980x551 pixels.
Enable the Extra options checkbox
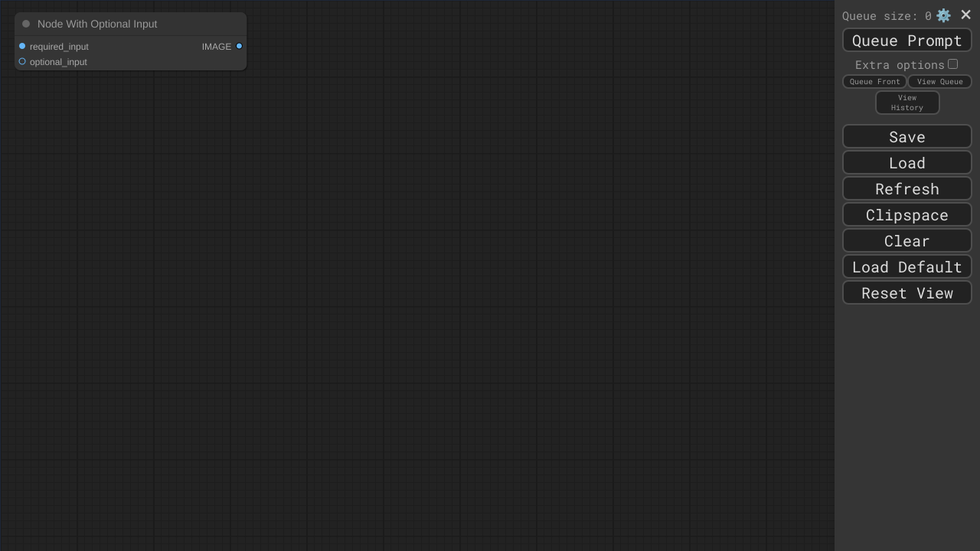coord(952,64)
